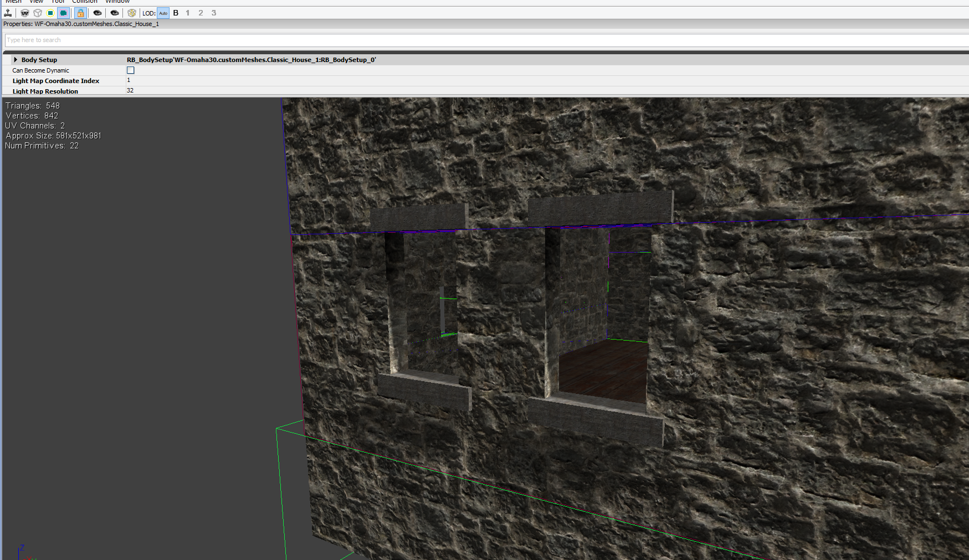The height and width of the screenshot is (560, 969).
Task: Click the socket manager stamp icon
Action: click(x=8, y=13)
